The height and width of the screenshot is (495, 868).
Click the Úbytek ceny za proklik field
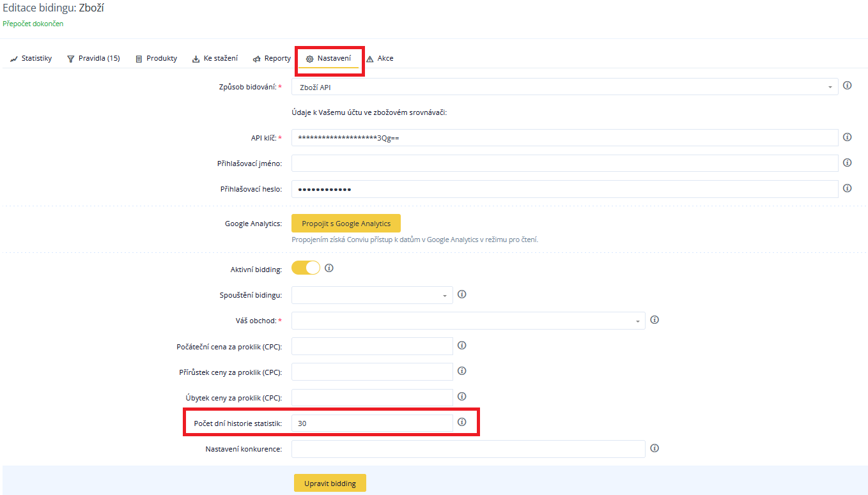(x=372, y=397)
